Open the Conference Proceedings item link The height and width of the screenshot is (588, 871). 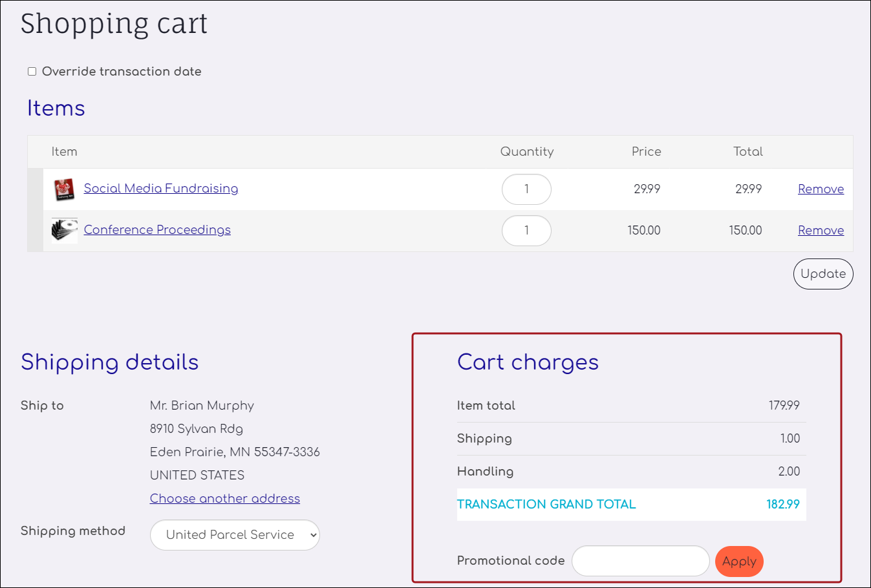point(157,229)
